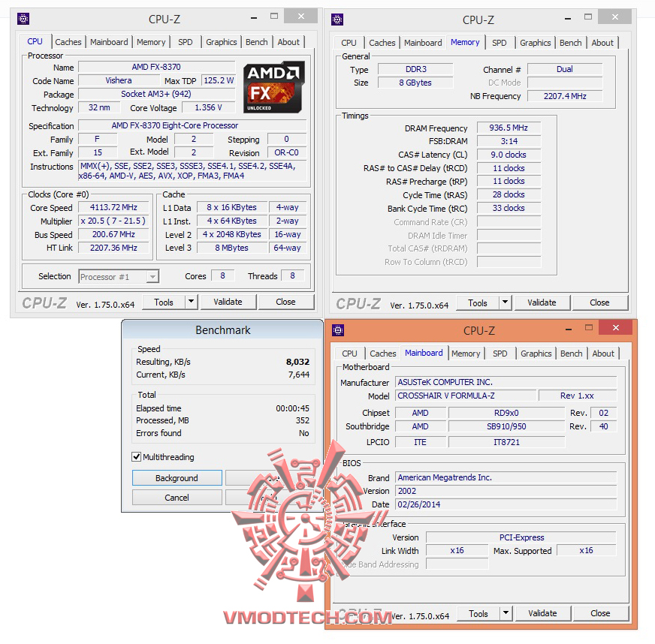Click Close button in Mainboard window
Screen dimensions: 655x644
[601, 613]
